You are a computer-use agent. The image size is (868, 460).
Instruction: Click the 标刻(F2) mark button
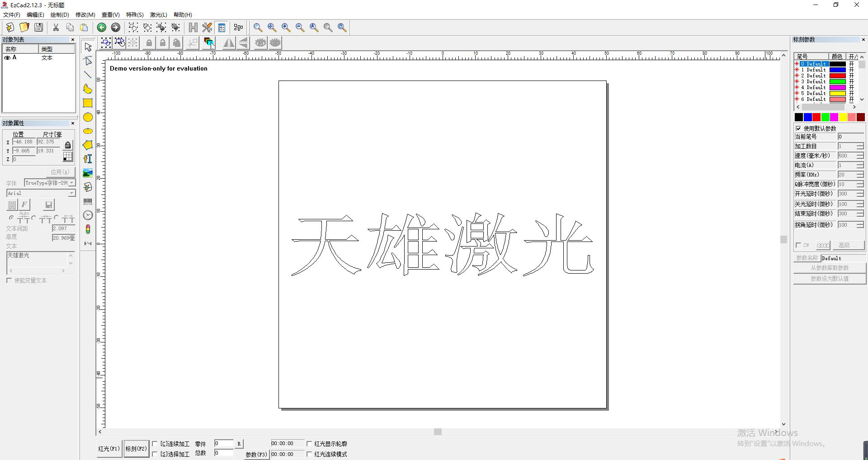[137, 449]
